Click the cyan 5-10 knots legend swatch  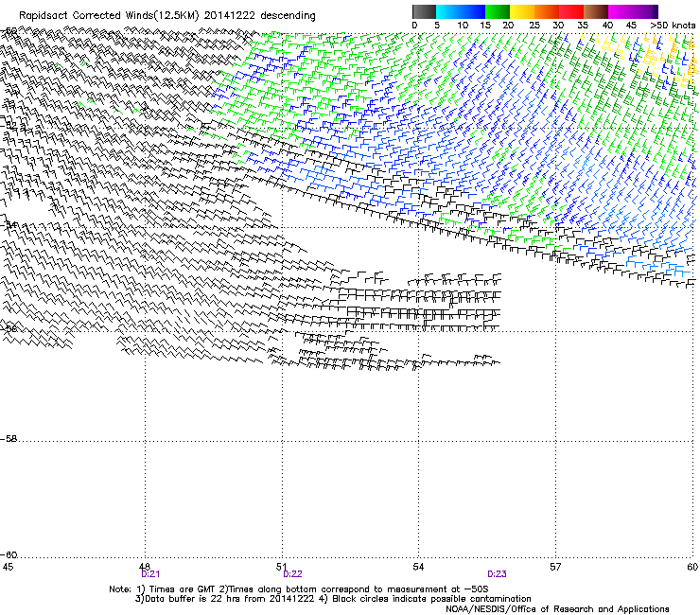[448, 11]
